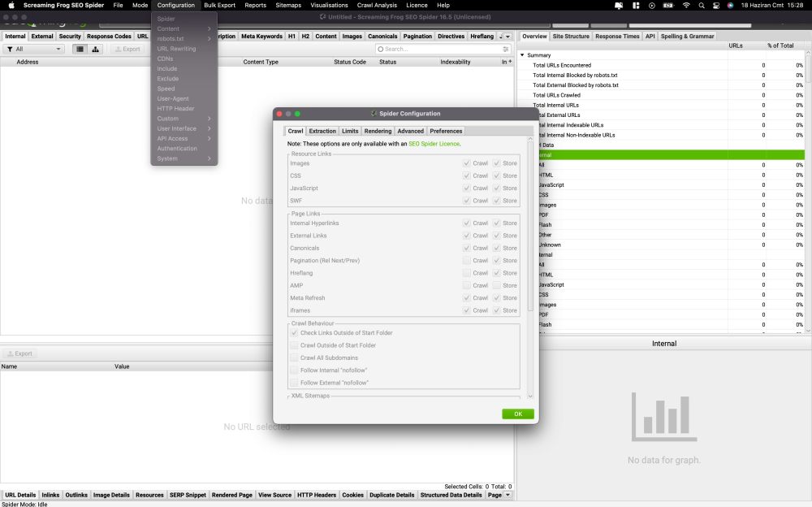Screen dimensions: 812x507
Task: Click the Spider Configuration dialog scrollbar
Action: click(530, 227)
